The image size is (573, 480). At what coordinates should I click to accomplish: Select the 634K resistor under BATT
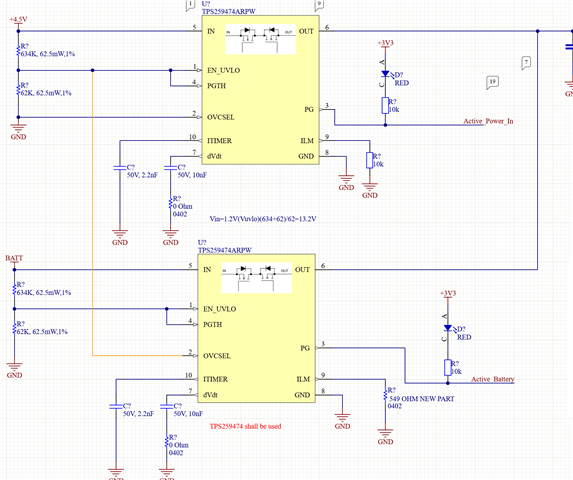[14, 289]
